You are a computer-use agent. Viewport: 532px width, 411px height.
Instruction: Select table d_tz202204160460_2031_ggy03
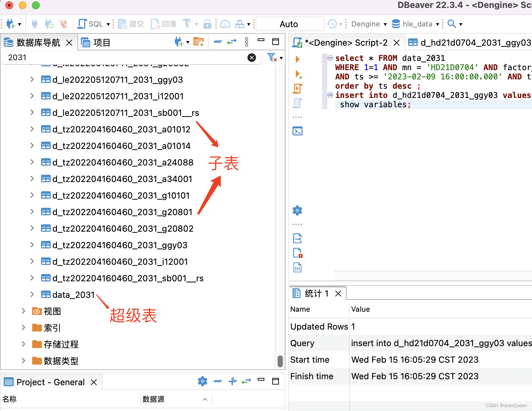(120, 245)
